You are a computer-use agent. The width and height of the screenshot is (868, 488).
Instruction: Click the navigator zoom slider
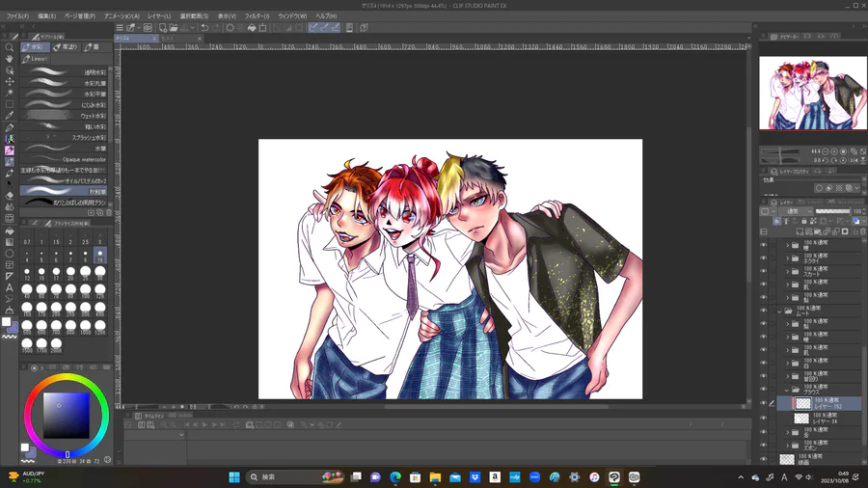780,151
